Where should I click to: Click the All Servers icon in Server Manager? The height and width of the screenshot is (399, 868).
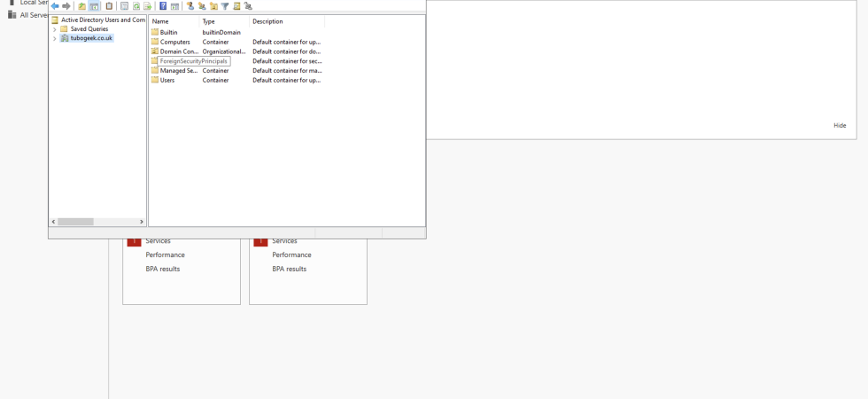[x=12, y=15]
